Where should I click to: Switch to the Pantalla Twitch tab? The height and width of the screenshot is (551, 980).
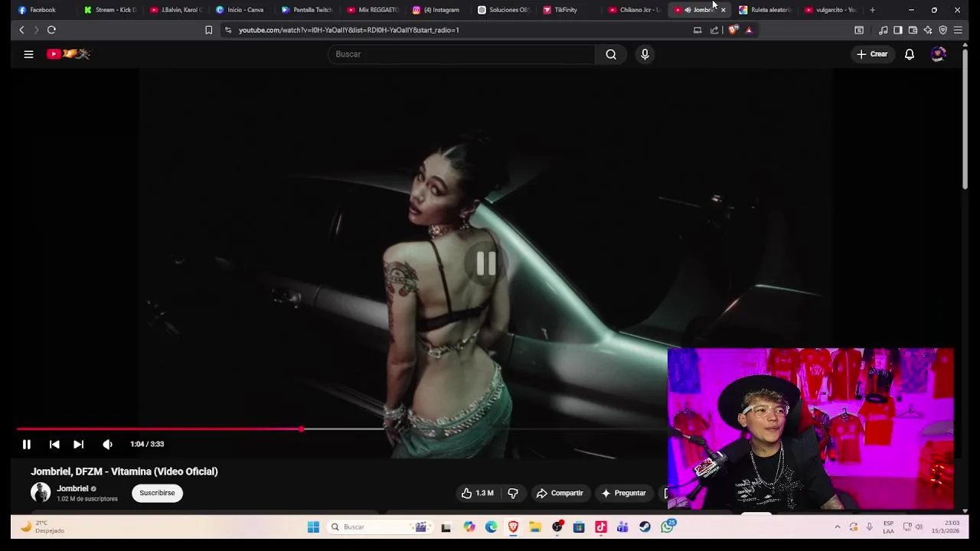pyautogui.click(x=308, y=10)
